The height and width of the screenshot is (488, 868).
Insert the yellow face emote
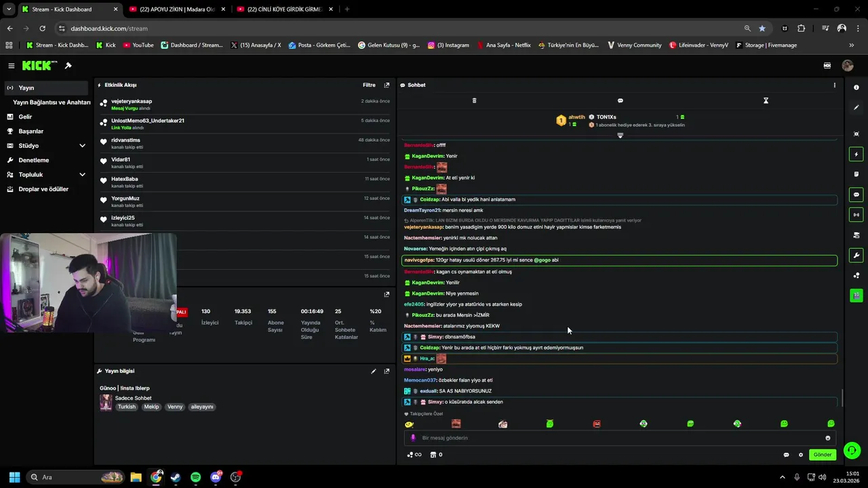click(x=409, y=424)
